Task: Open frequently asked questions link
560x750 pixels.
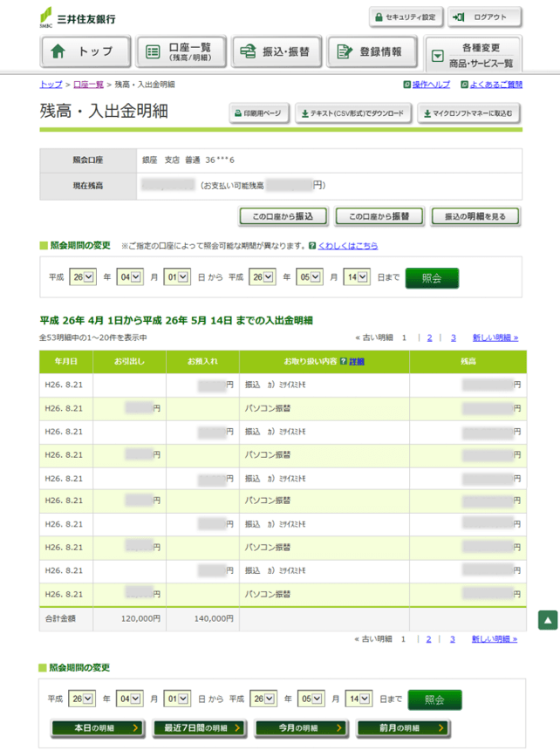Action: (491, 85)
